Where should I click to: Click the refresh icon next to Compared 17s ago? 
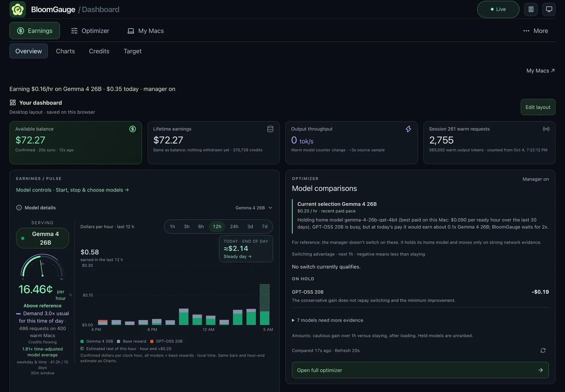[543, 350]
